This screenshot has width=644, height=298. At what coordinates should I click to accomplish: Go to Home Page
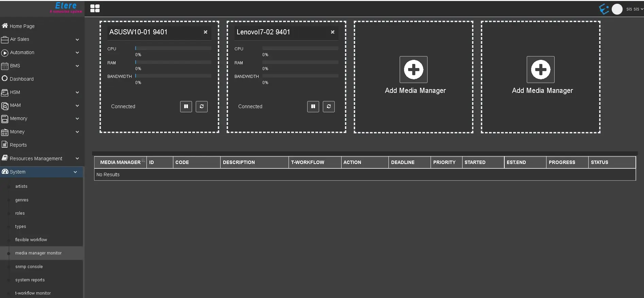tap(22, 26)
